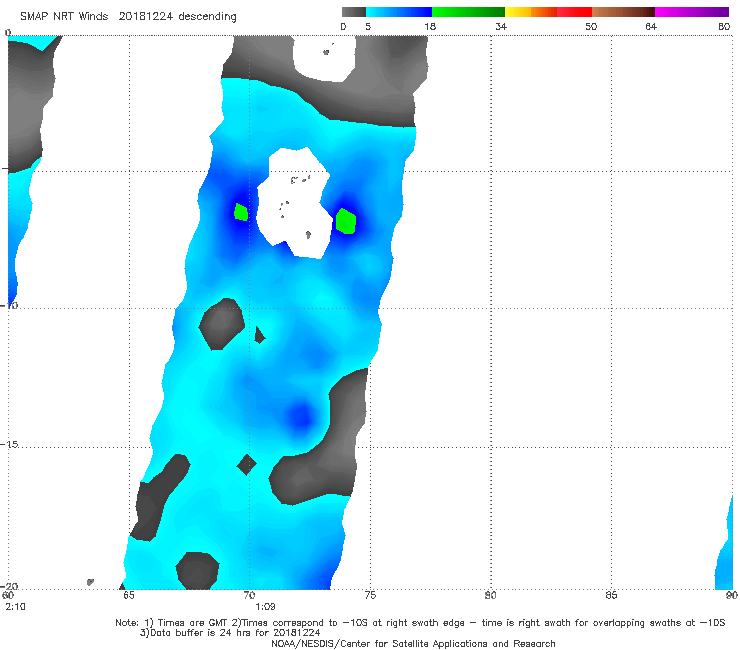Click the dark blue wind spot near 72E, 14S
Image resolution: width=740 pixels, height=650 pixels.
click(300, 416)
